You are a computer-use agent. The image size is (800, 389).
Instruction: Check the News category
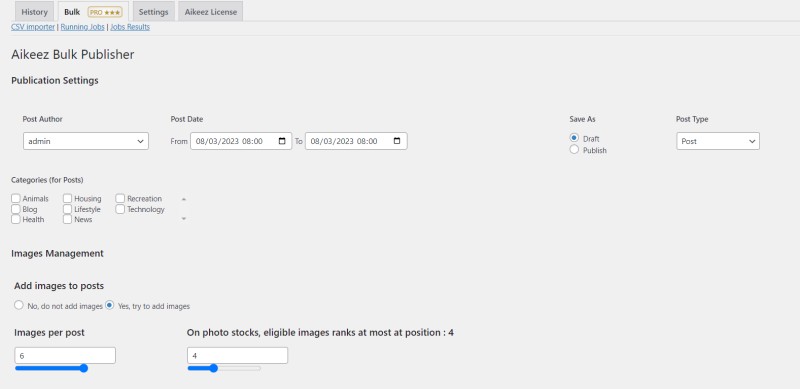click(67, 219)
